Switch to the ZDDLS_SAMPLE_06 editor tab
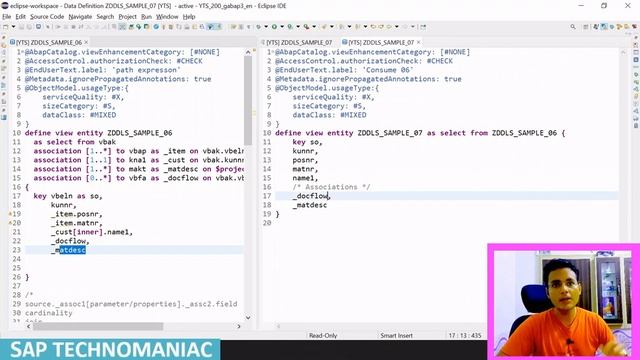The height and width of the screenshot is (360, 640). click(x=49, y=42)
